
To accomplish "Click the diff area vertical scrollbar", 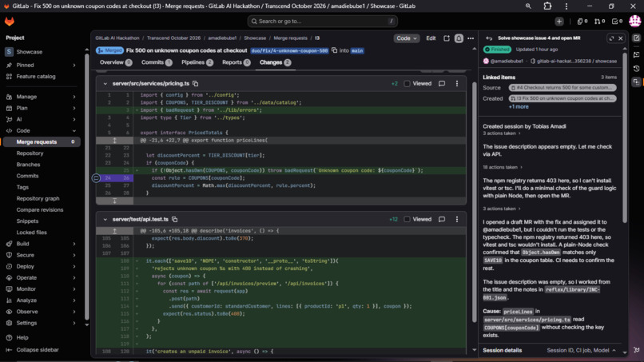I will tap(475, 201).
